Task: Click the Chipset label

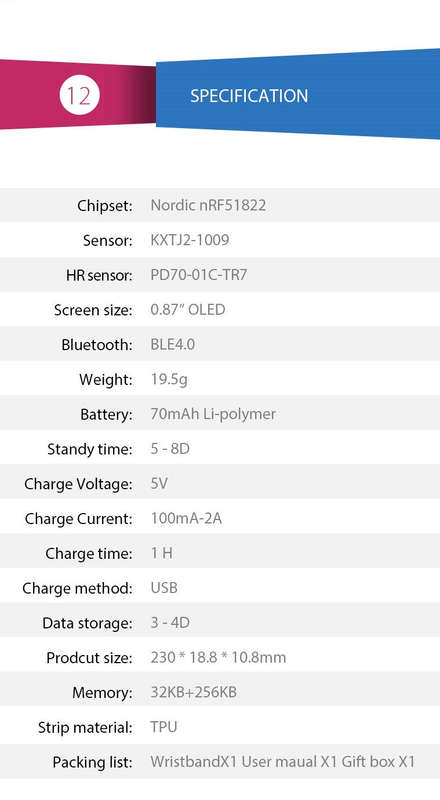Action: pos(105,205)
